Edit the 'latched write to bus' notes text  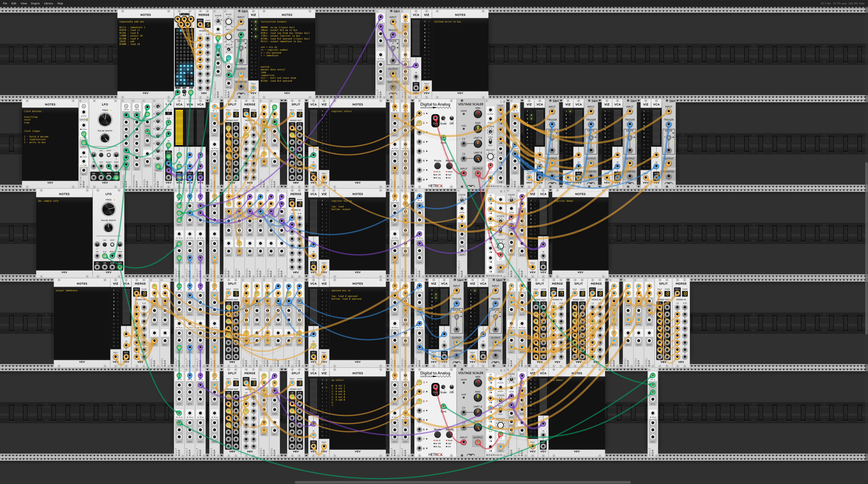(460, 55)
